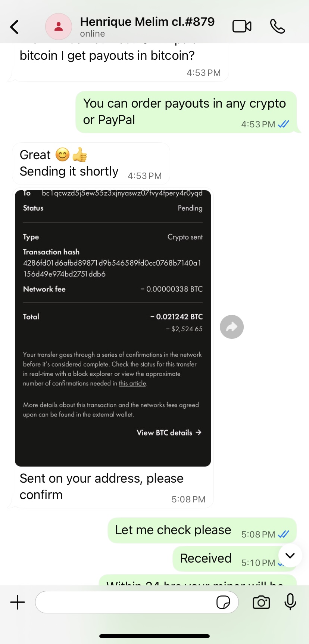
Task: Tap the "Sent on your address" caption
Action: (101, 486)
